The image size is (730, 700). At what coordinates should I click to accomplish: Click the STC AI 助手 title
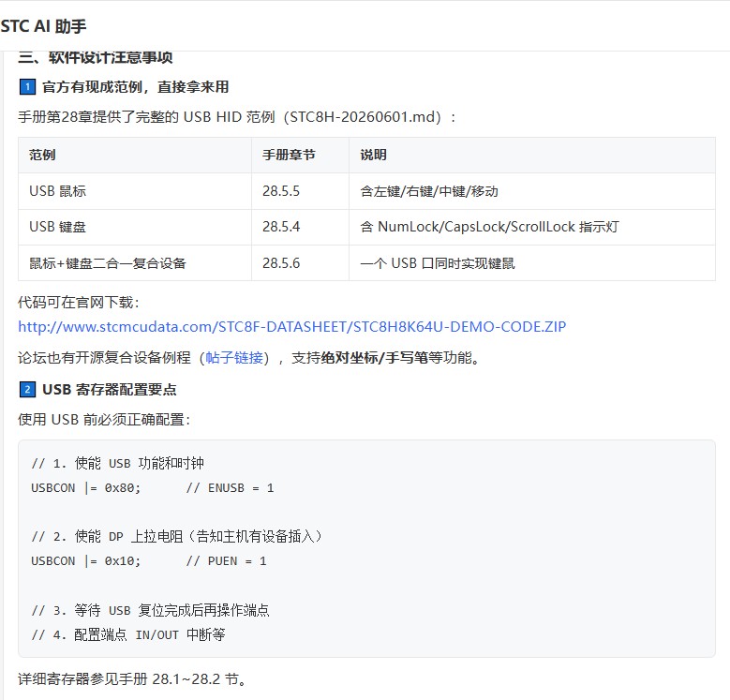(x=43, y=26)
